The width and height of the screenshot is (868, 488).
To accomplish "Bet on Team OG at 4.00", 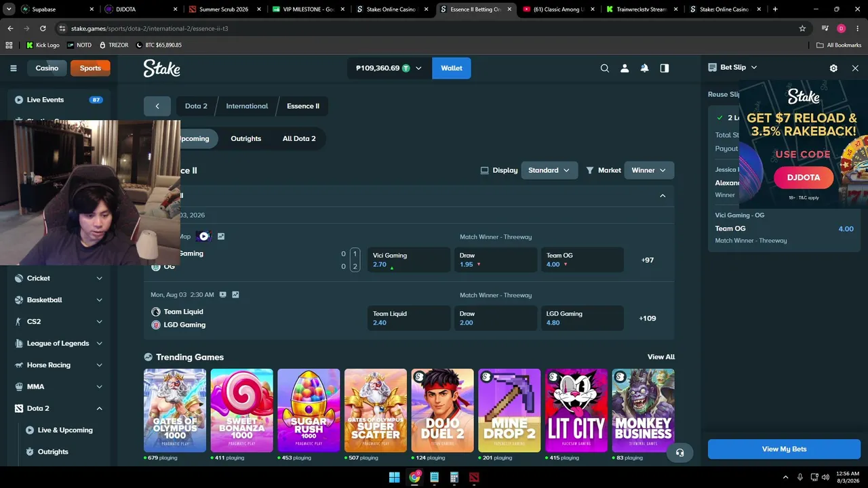I will click(x=583, y=260).
